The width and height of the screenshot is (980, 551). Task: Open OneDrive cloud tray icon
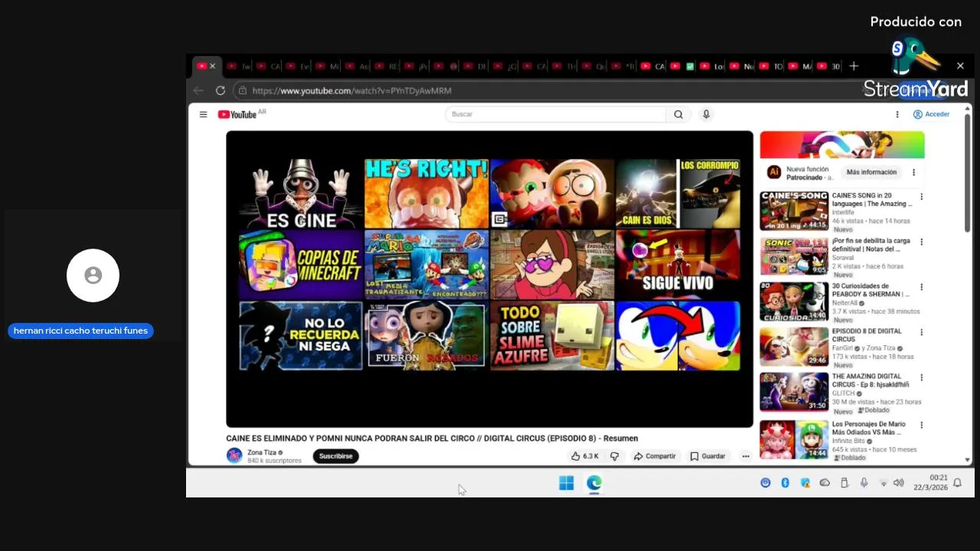pos(825,483)
